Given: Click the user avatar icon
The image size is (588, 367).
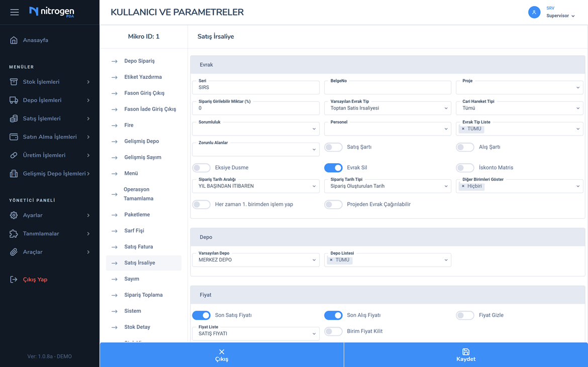Looking at the screenshot, I should (x=534, y=13).
